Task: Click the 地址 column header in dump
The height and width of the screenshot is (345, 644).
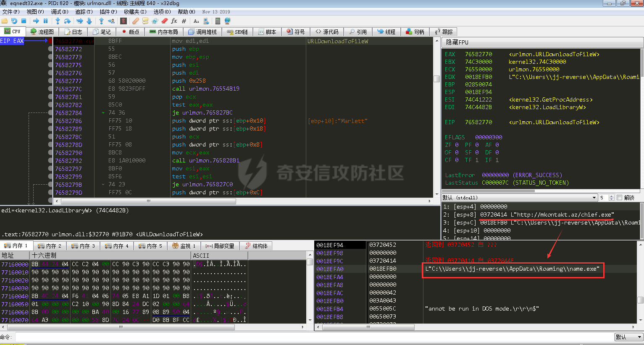Action: 15,255
